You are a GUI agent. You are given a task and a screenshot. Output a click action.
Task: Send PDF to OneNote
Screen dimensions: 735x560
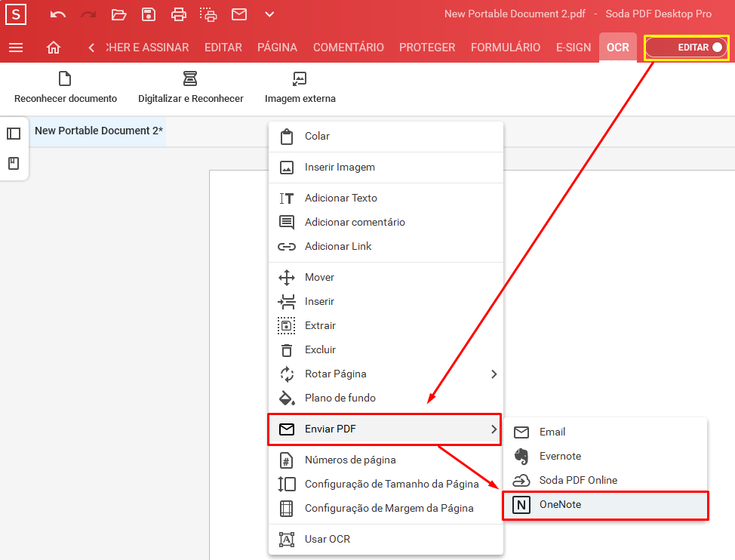(x=605, y=505)
